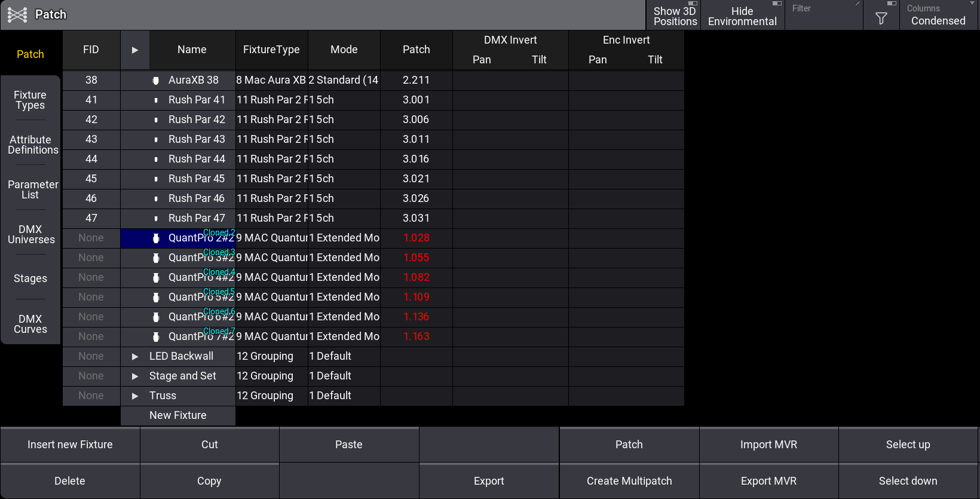Click the QuantPro 2#2 moving head icon

[156, 238]
